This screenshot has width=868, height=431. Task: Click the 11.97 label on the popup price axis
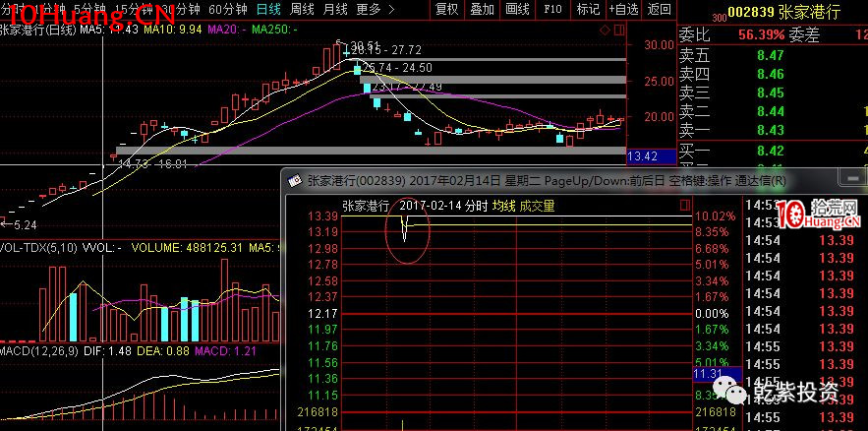323,330
